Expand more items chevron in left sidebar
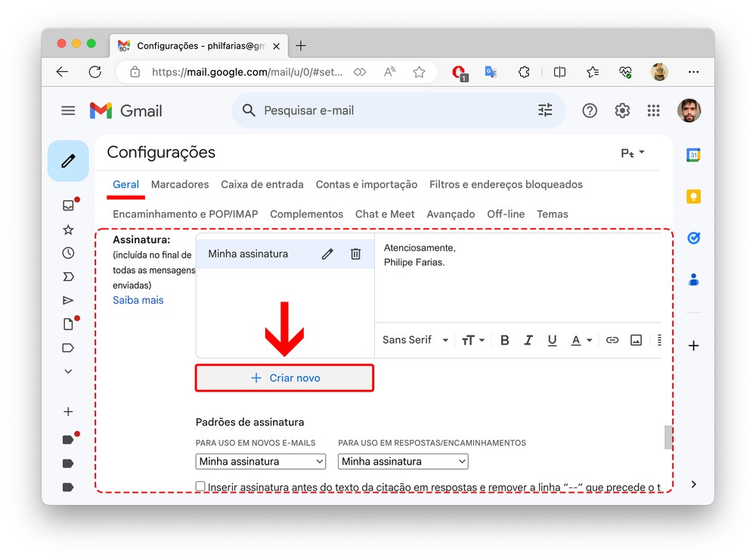Screen dimensions: 756x560 [69, 372]
